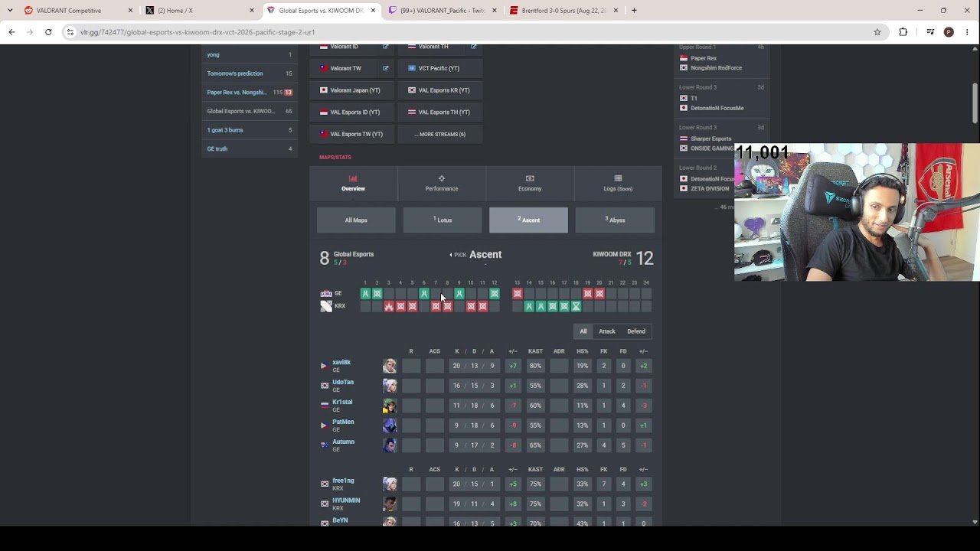Open the browser extensions puzzle icon
980x551 pixels.
903,32
